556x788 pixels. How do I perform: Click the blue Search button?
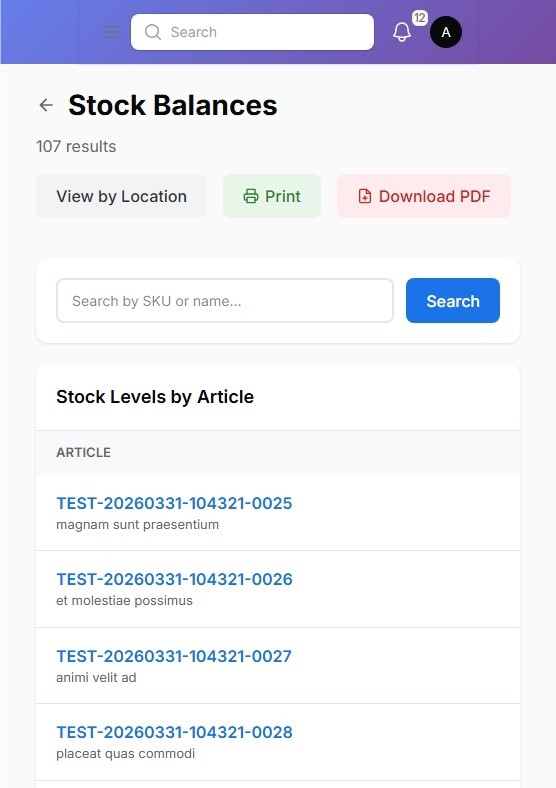tap(453, 301)
